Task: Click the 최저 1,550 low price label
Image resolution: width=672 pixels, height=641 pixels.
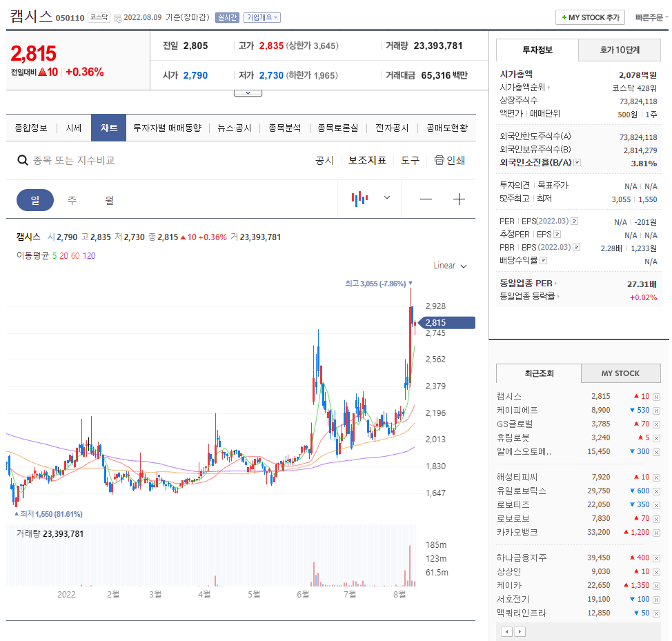Action: point(48,514)
